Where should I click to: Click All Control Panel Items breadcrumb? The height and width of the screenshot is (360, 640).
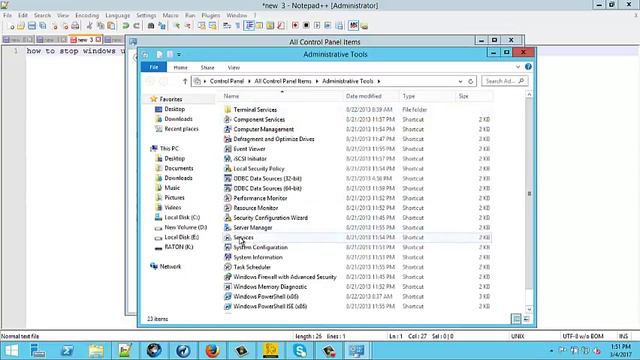click(283, 81)
